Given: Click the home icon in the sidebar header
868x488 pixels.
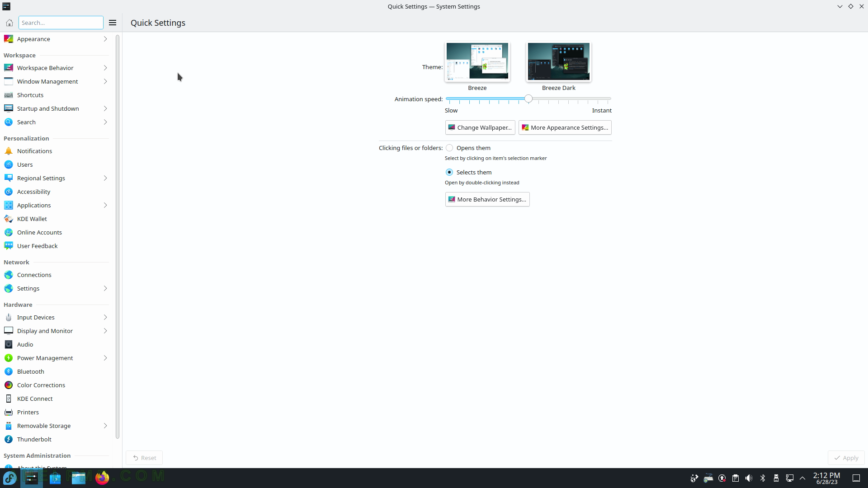Looking at the screenshot, I should [x=9, y=23].
